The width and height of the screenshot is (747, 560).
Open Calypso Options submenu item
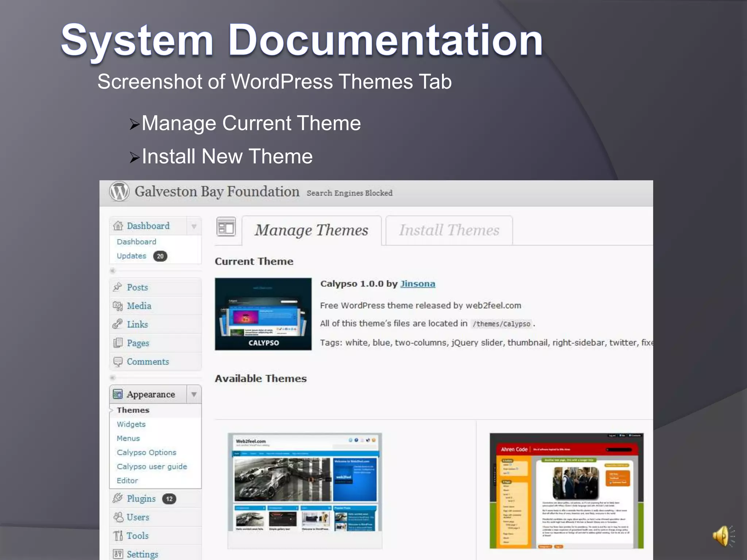[146, 452]
